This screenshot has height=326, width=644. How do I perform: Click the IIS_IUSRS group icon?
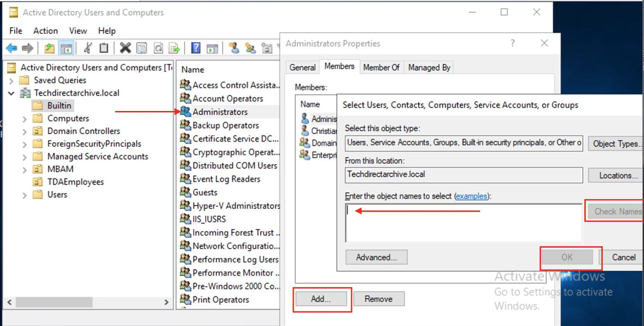point(185,219)
